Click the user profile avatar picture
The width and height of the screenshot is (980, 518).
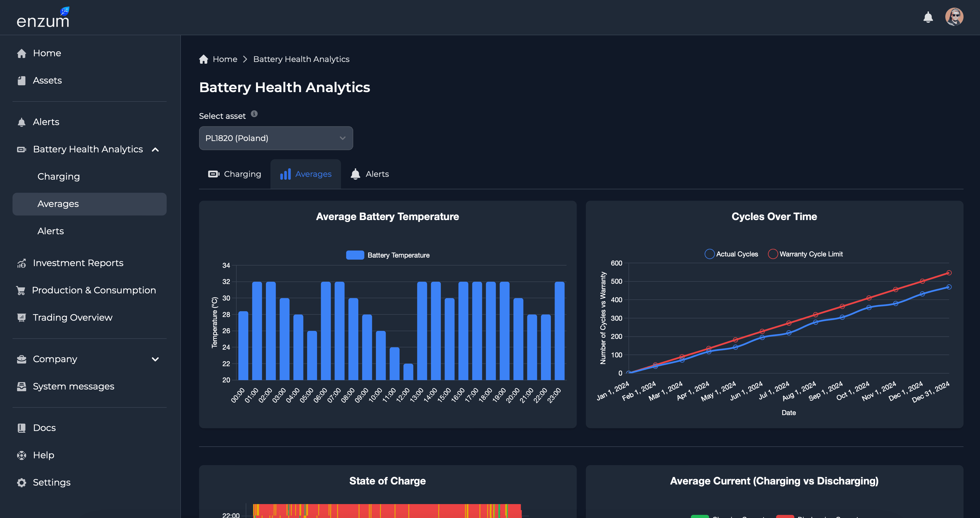click(954, 16)
